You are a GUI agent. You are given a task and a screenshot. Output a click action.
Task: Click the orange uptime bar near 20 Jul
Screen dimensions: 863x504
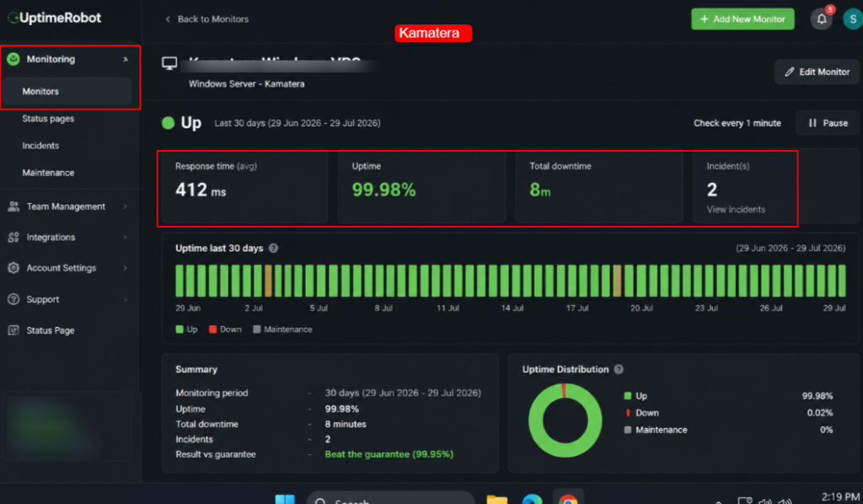pyautogui.click(x=618, y=281)
